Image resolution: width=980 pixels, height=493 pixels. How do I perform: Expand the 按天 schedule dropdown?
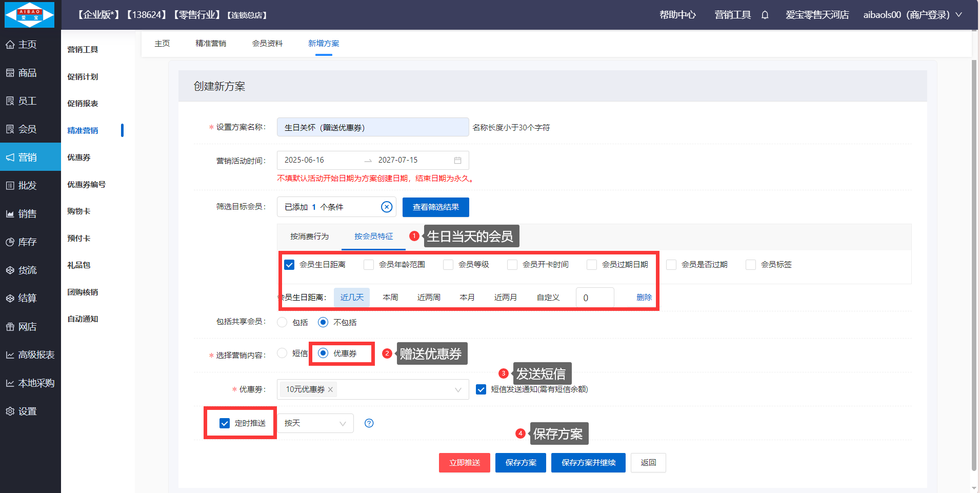point(315,423)
